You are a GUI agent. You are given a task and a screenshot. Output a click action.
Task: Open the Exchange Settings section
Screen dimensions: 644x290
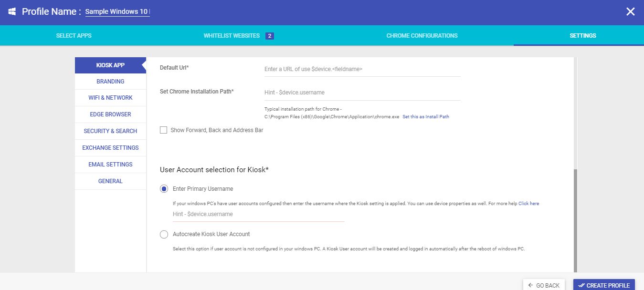click(110, 148)
